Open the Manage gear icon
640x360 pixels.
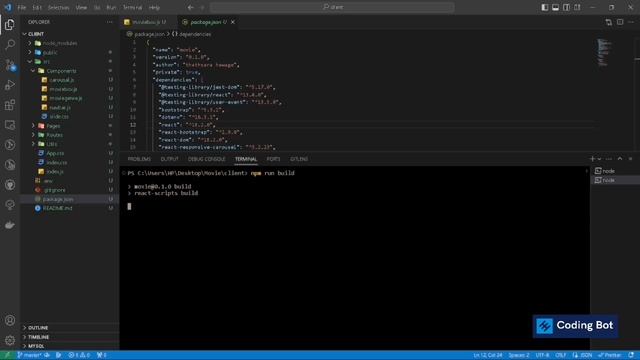click(x=10, y=340)
